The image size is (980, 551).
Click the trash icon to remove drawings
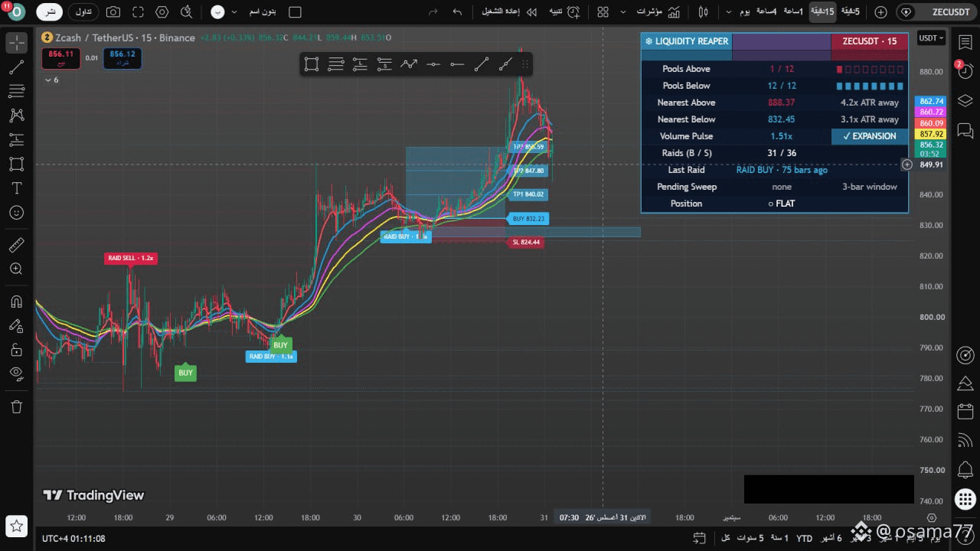pos(16,406)
